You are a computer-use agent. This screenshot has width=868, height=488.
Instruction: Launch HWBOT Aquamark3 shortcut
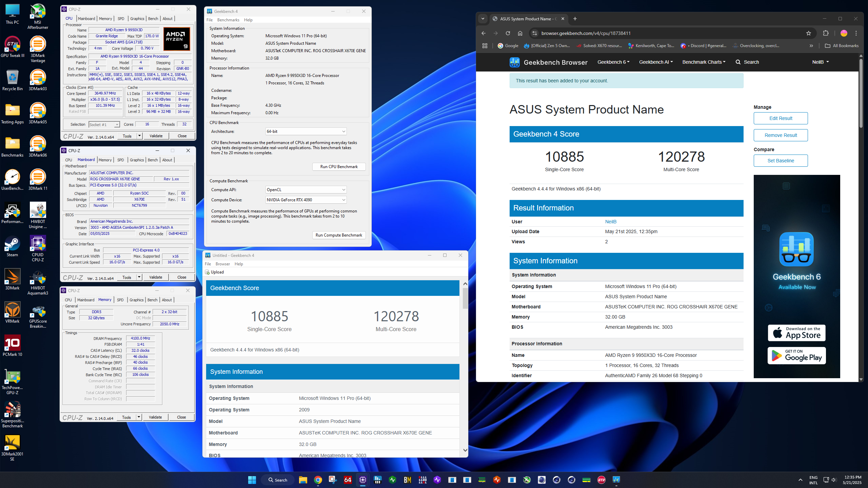tap(38, 282)
